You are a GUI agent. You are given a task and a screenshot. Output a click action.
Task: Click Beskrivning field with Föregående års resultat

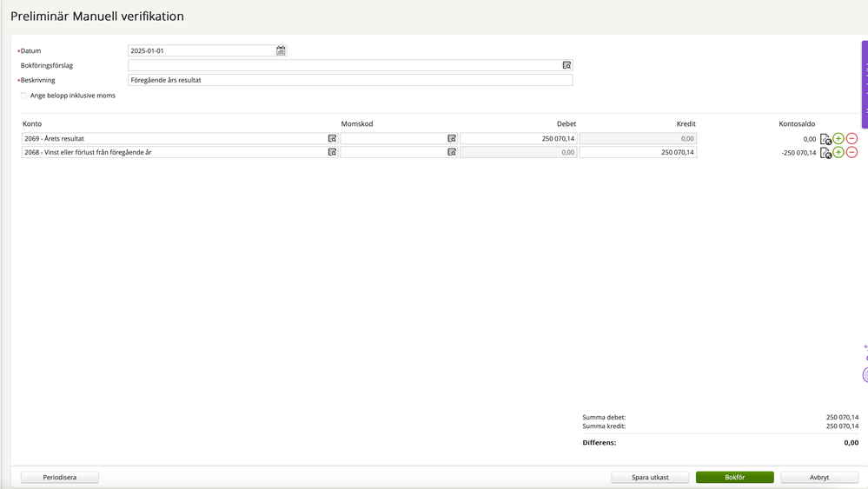[350, 80]
